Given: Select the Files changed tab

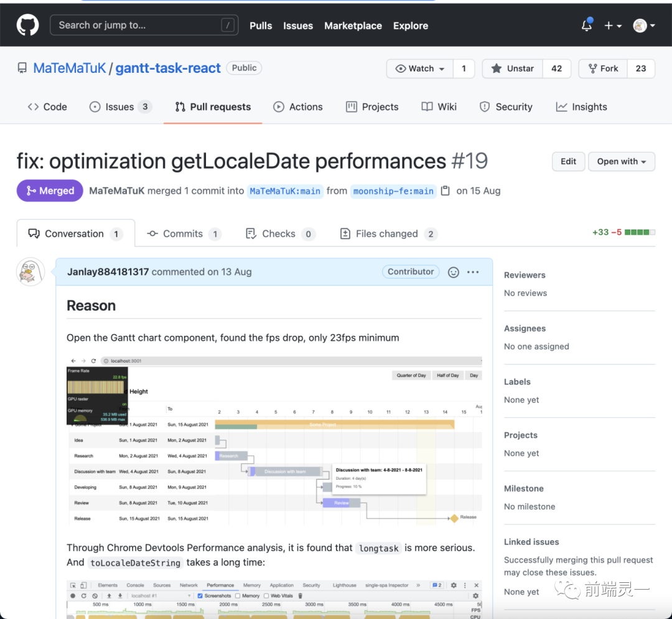Looking at the screenshot, I should [x=388, y=233].
